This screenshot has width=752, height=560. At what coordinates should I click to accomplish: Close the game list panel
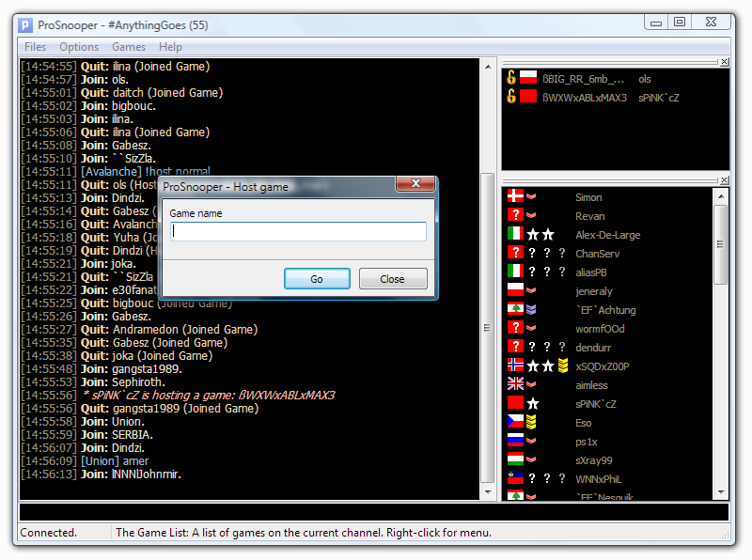(x=724, y=63)
